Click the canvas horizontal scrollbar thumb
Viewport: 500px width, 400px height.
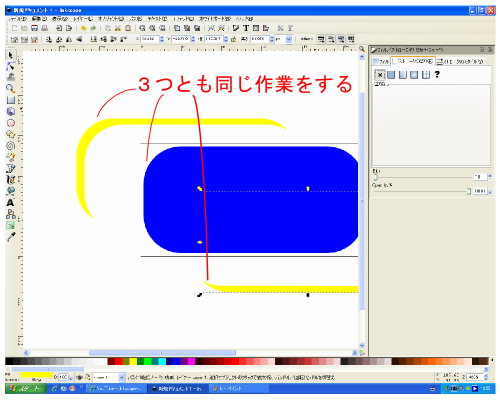(162, 353)
